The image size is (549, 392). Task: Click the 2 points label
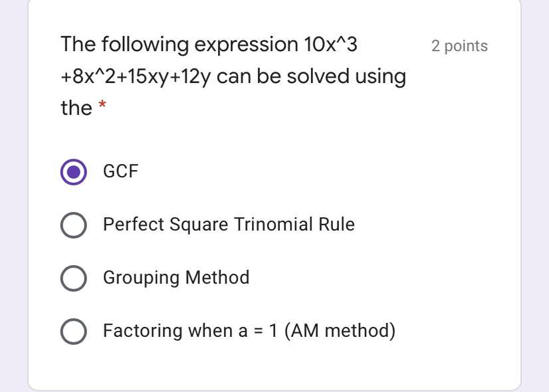459,46
